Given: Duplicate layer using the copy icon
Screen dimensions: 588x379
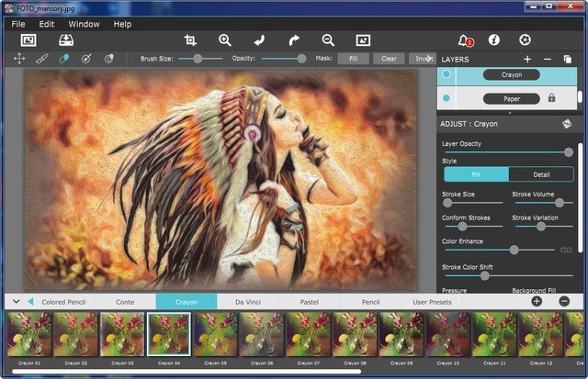Looking at the screenshot, I should pyautogui.click(x=568, y=59).
